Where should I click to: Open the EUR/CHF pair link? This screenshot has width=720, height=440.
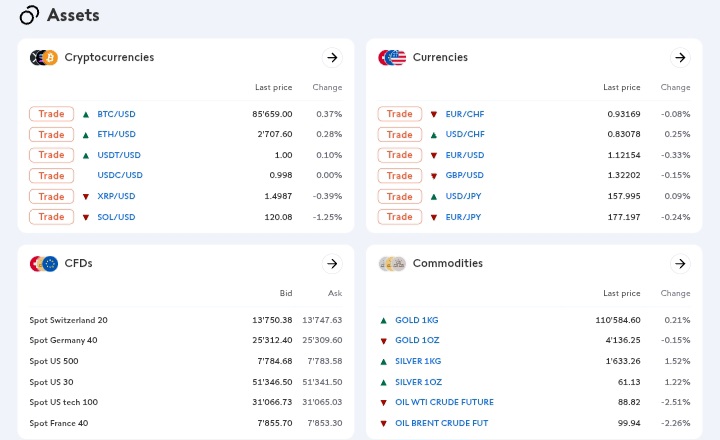click(x=465, y=114)
